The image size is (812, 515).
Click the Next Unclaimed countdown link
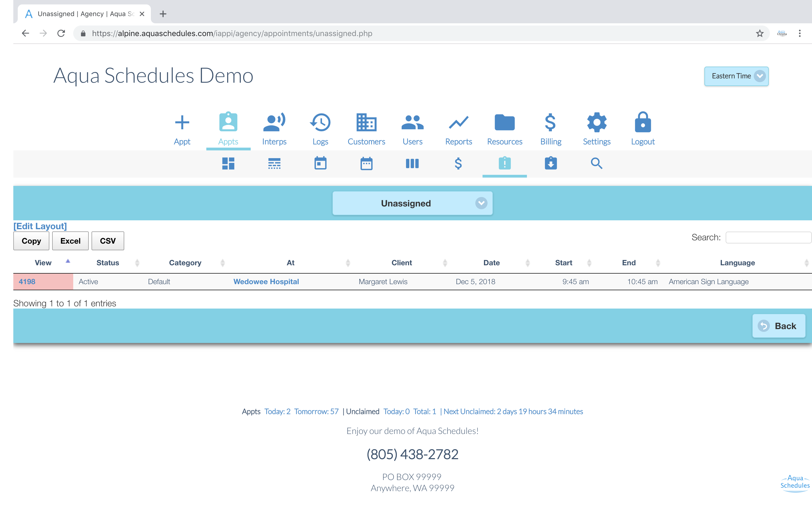click(513, 412)
